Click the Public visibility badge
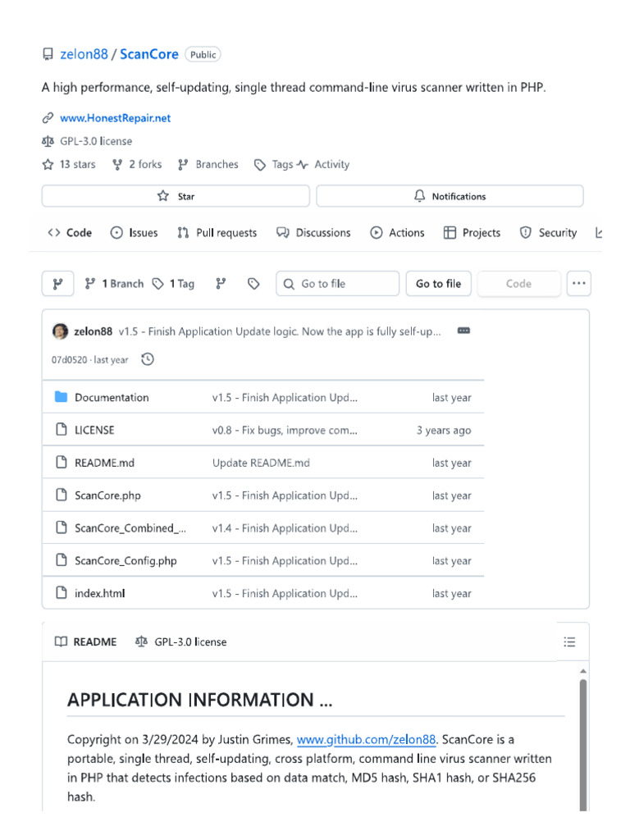The width and height of the screenshot is (630, 840). [x=203, y=55]
